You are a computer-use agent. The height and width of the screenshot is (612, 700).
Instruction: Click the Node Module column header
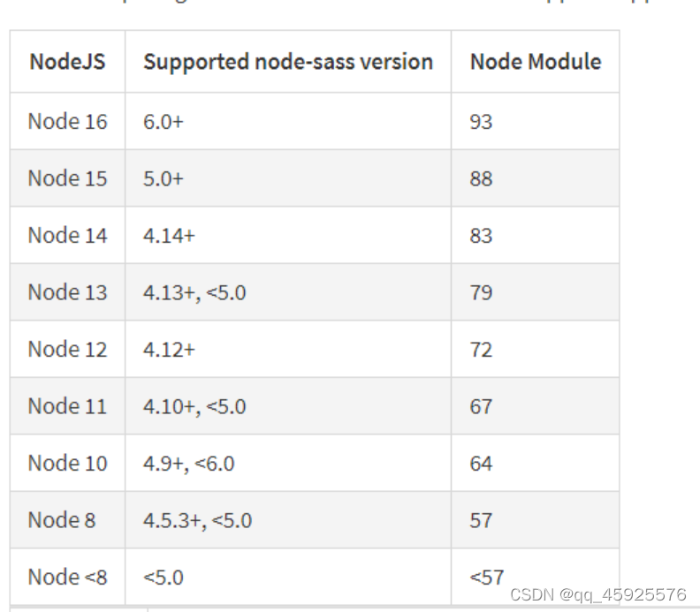(536, 62)
